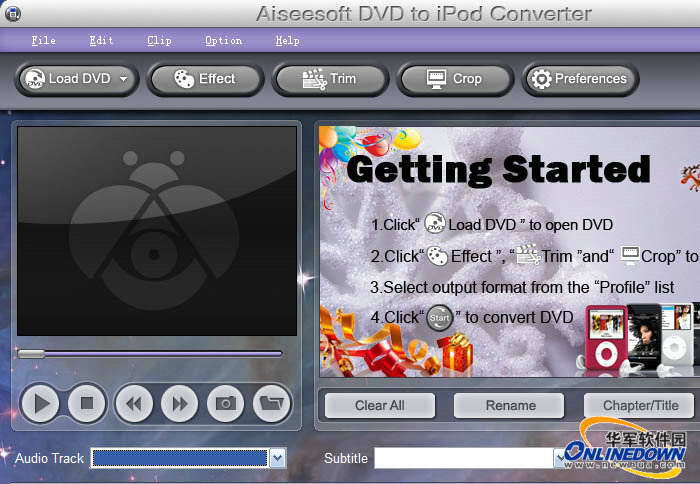Viewport: 700px width, 484px height.
Task: Click the Rename button
Action: tap(511, 405)
